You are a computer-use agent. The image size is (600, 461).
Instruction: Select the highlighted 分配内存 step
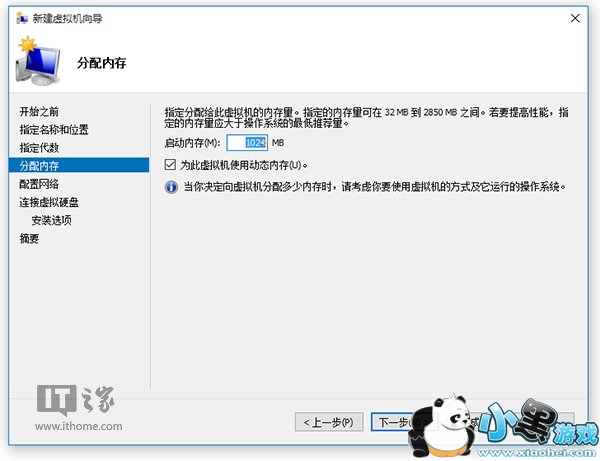click(79, 165)
